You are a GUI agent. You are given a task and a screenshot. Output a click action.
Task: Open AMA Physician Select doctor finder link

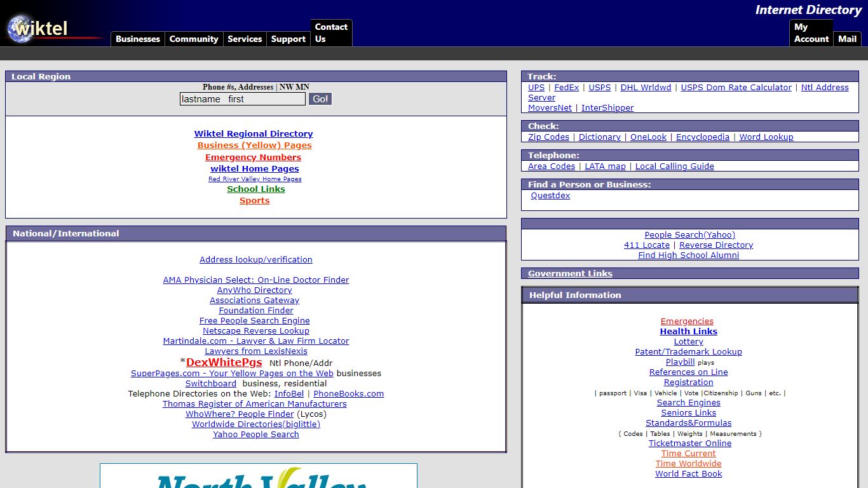[256, 280]
